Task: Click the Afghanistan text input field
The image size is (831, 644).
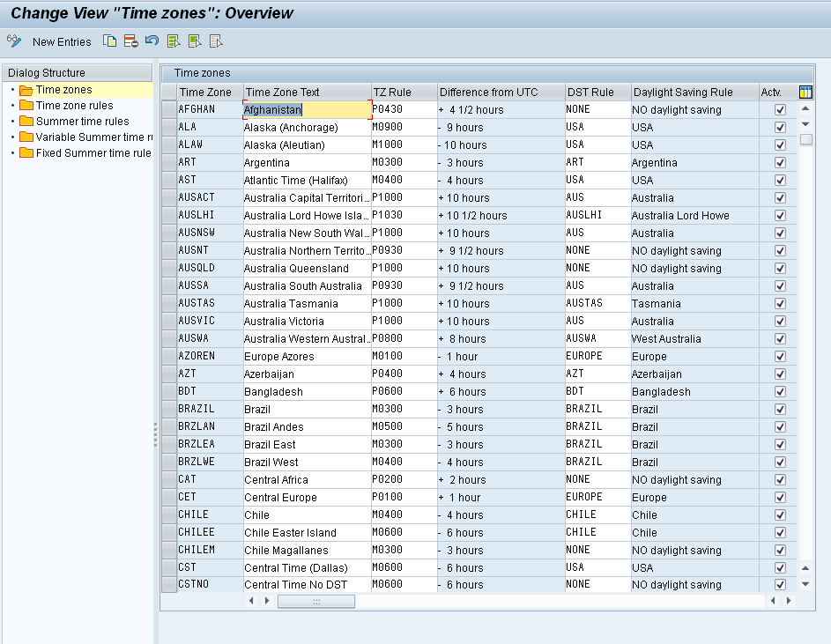Action: [x=304, y=109]
